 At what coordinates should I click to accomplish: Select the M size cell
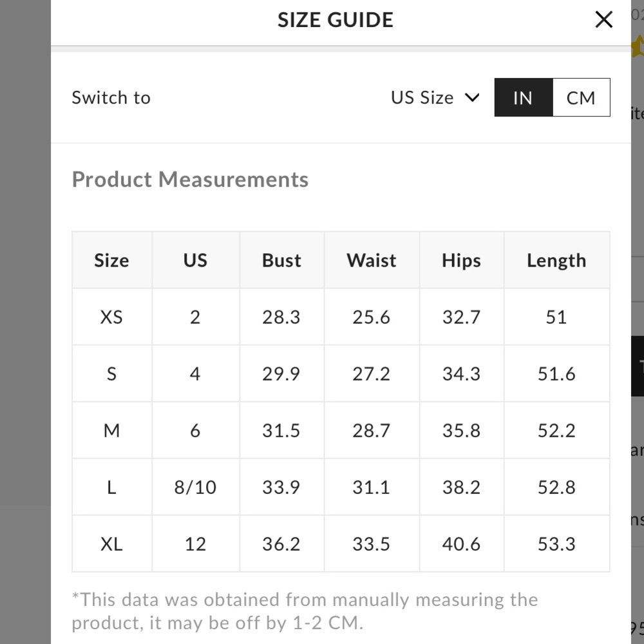111,430
